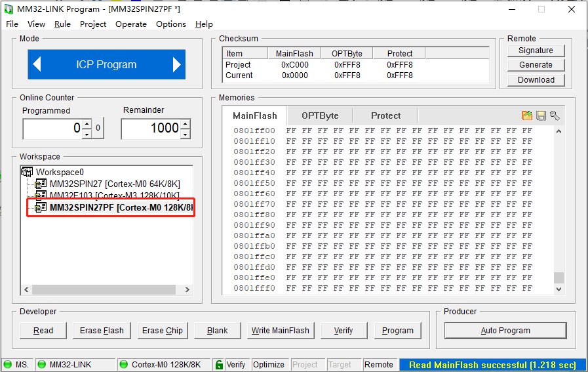588x372 pixels.
Task: Click the Blank check button
Action: pos(218,330)
